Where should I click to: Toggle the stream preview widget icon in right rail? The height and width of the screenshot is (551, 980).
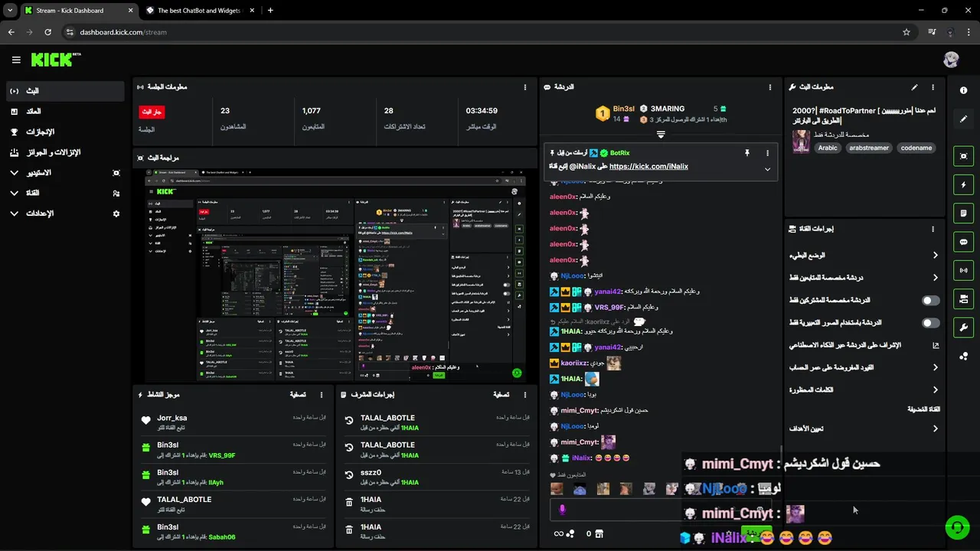[x=963, y=156]
